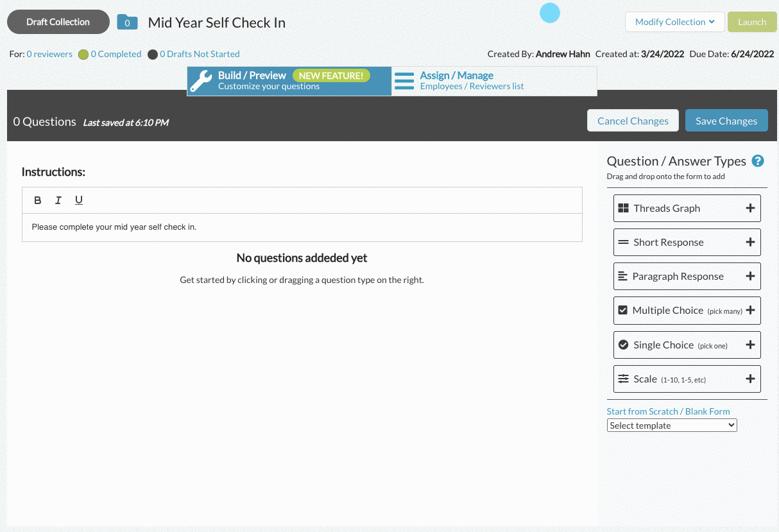Toggle underline formatting in Instructions
Screen dimensions: 779x532
[x=79, y=200]
